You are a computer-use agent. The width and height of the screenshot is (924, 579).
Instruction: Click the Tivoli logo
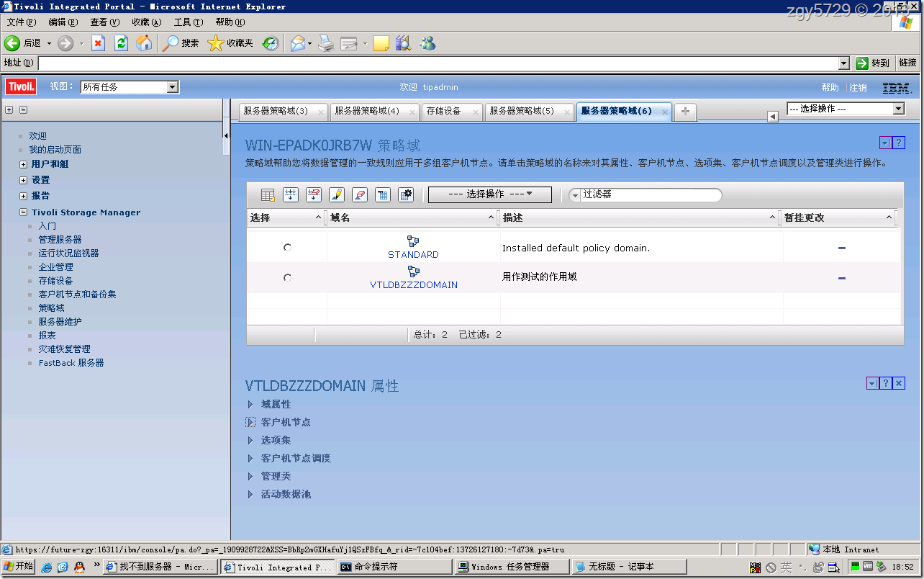pyautogui.click(x=22, y=87)
